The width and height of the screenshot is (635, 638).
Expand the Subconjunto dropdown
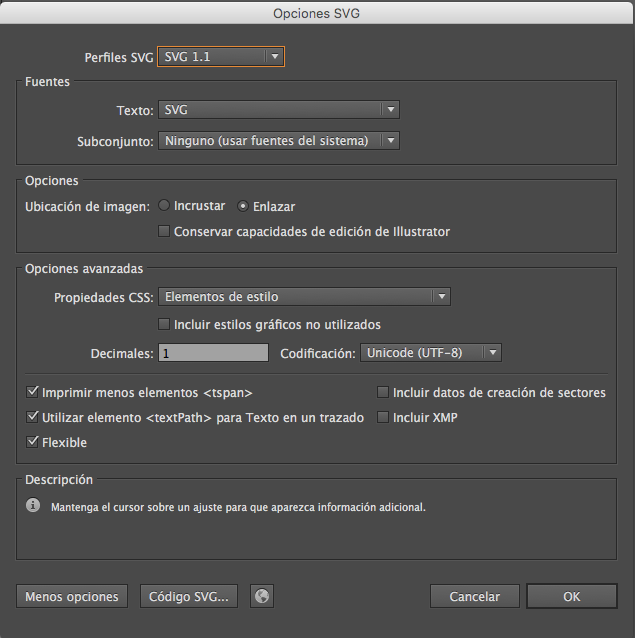click(279, 141)
